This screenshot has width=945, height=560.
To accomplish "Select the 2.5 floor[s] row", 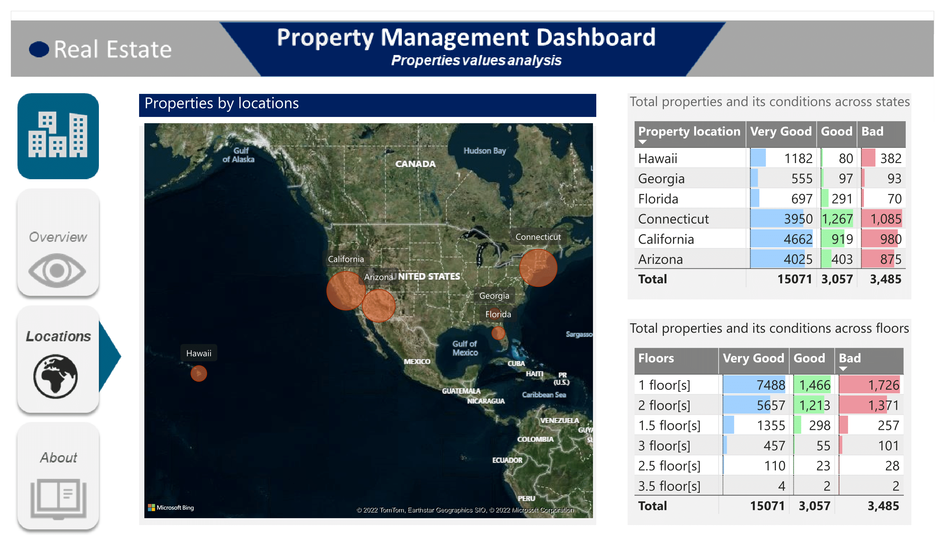I will [769, 466].
